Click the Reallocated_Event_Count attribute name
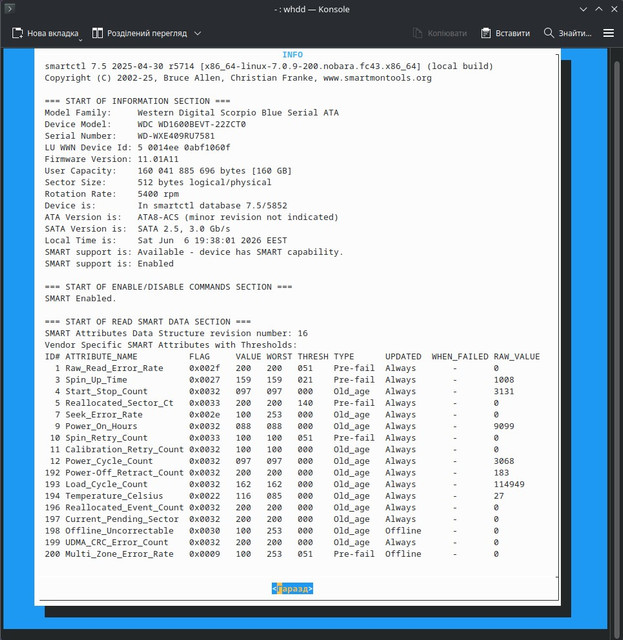This screenshot has width=623, height=640. (125, 508)
